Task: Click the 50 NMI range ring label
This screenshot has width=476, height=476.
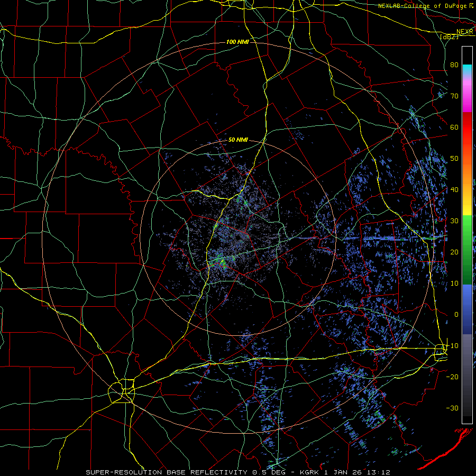Action: click(x=238, y=140)
